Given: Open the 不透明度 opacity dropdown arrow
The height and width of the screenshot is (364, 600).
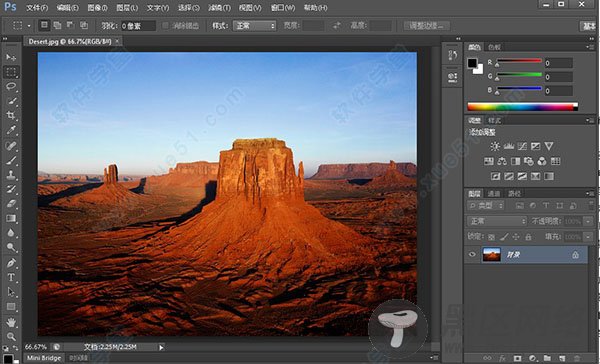Looking at the screenshot, I should pyautogui.click(x=587, y=221).
